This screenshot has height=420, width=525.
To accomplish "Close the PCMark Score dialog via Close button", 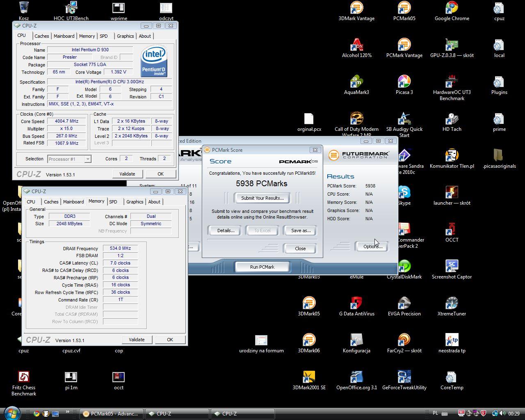I will [300, 249].
